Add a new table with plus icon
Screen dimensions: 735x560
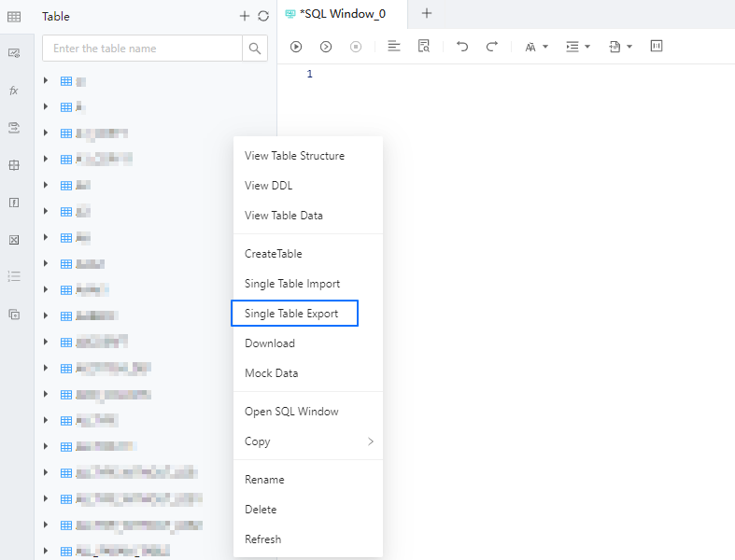(x=244, y=17)
